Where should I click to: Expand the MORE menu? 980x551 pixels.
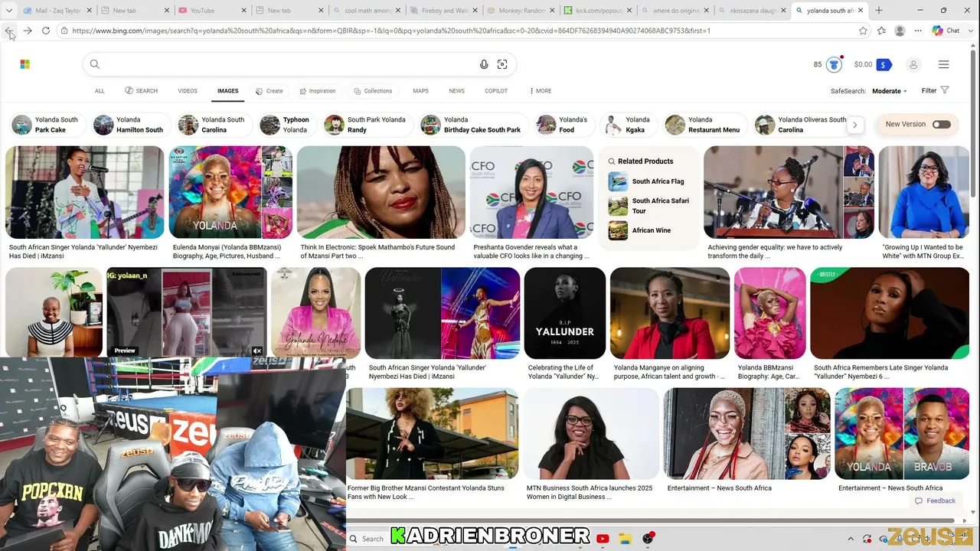[541, 91]
